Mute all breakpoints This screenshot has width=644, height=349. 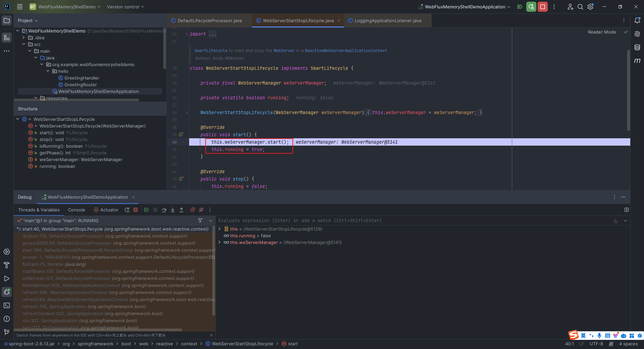(x=201, y=210)
